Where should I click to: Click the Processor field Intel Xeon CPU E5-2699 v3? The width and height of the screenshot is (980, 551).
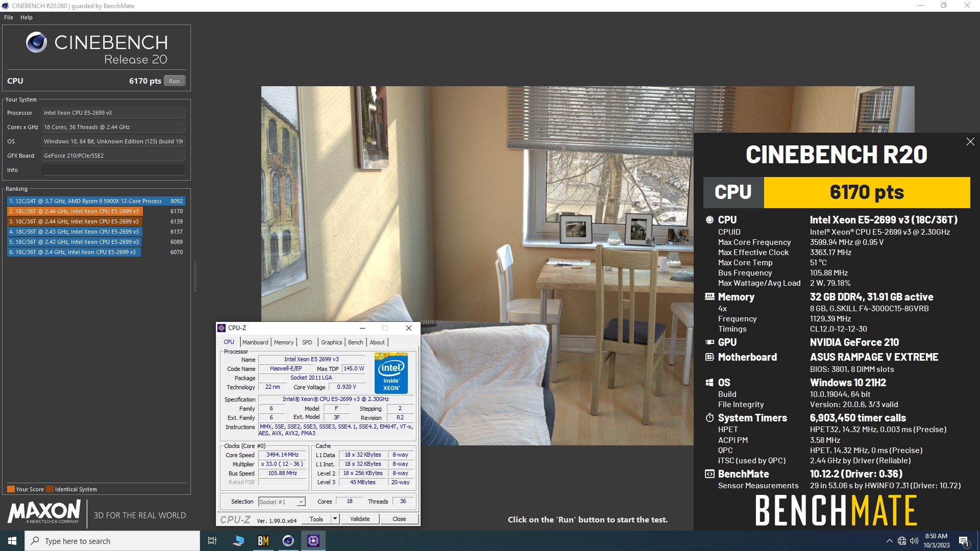click(113, 113)
